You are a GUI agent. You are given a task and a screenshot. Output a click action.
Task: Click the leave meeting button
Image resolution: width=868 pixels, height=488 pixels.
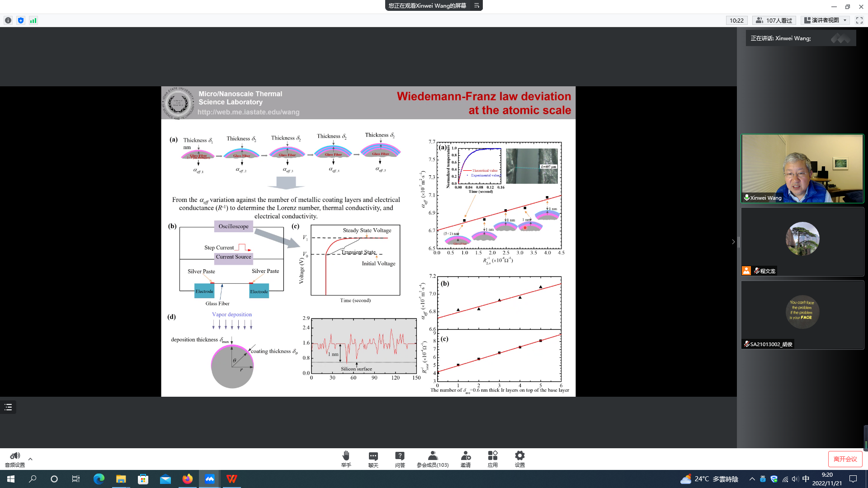coord(845,459)
